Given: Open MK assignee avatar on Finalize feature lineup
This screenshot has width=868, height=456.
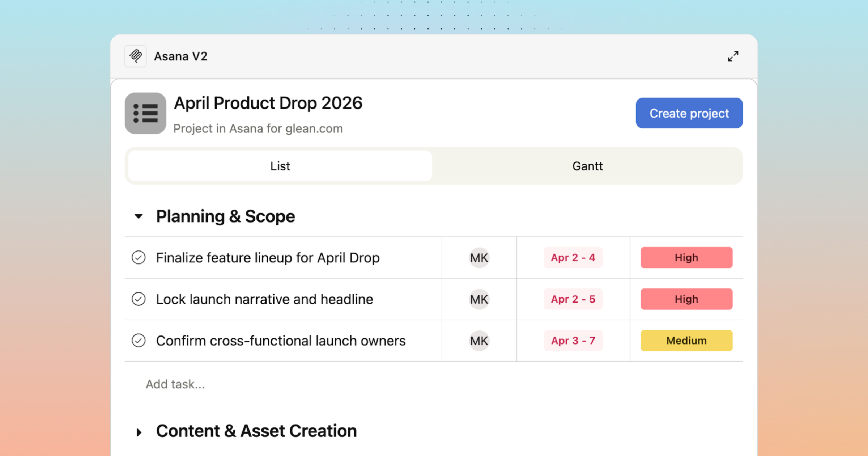Looking at the screenshot, I should 479,258.
